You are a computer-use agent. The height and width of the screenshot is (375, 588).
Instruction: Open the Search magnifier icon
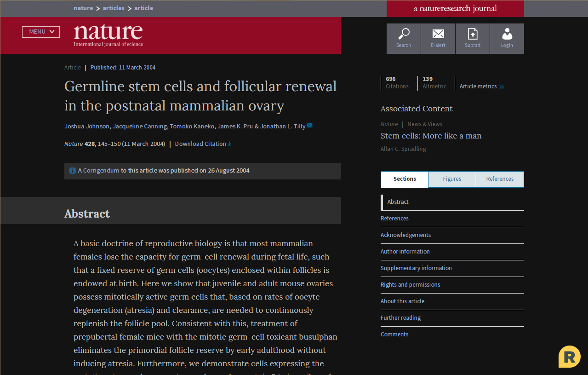point(404,35)
